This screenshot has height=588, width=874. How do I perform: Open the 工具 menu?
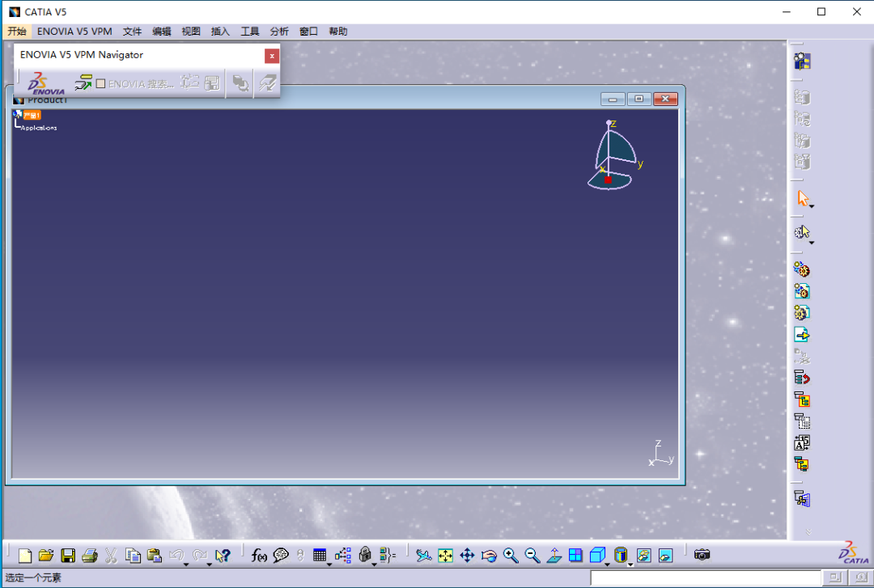tap(250, 32)
